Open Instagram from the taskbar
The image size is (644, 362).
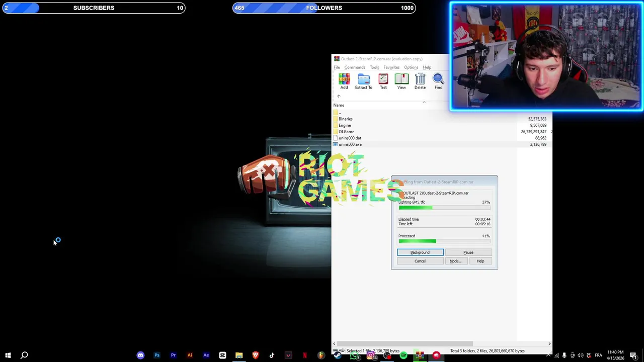pos(371,355)
